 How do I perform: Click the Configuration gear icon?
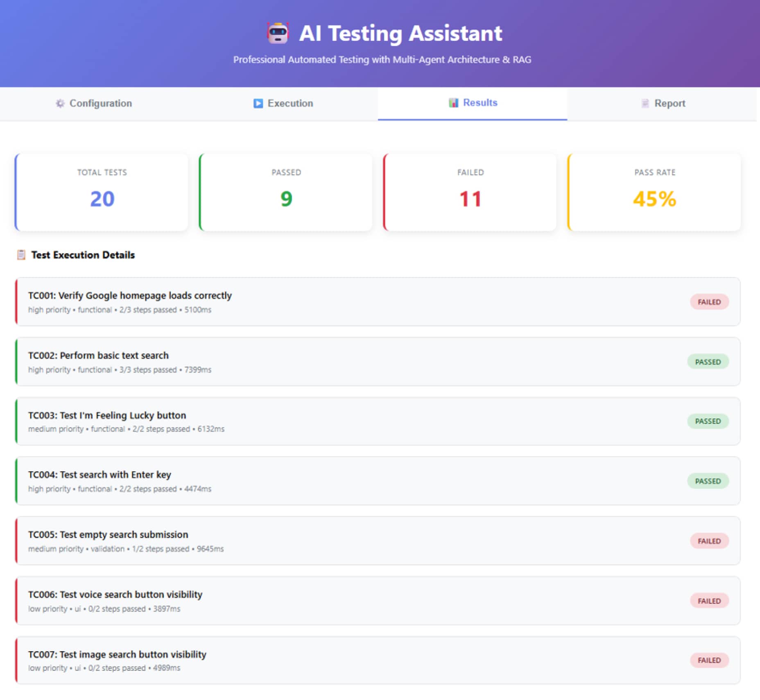[x=60, y=104]
